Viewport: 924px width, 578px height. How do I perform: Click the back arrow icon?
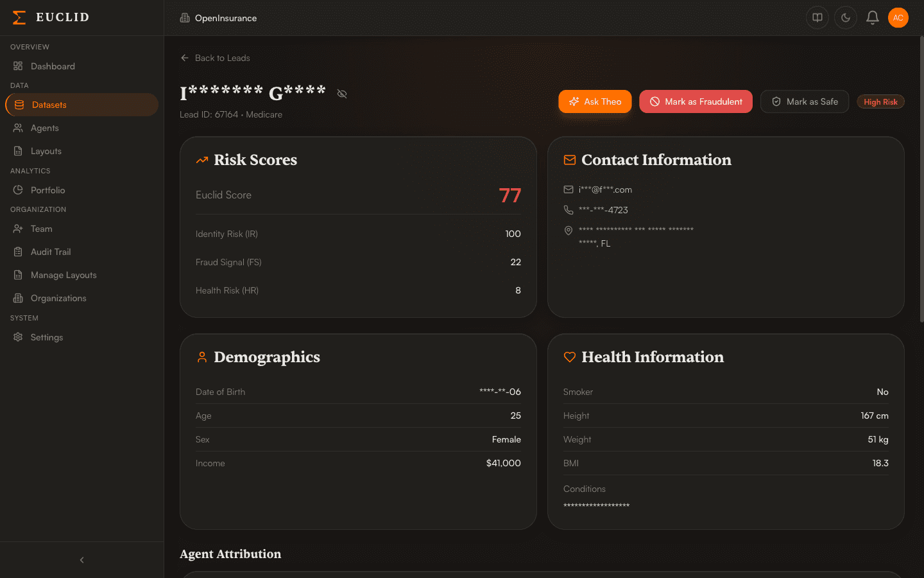pos(185,58)
